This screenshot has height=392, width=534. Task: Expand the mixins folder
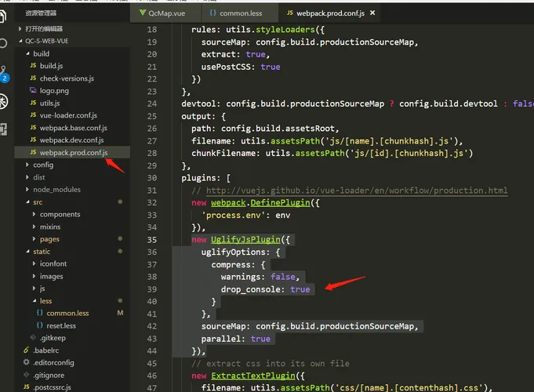click(34, 227)
